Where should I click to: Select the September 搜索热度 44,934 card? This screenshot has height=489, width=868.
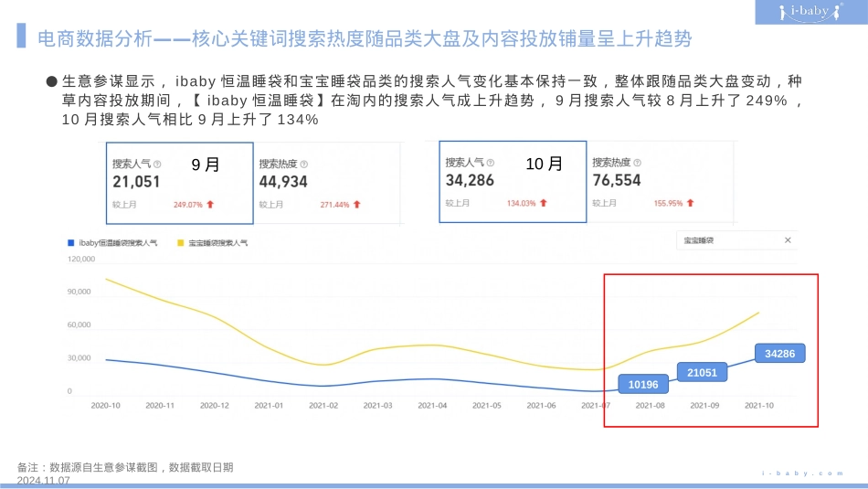point(328,184)
